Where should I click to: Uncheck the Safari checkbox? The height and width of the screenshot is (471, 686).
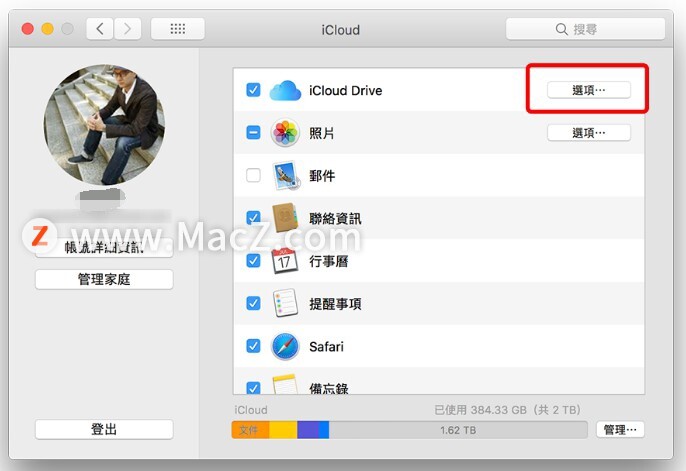[253, 346]
